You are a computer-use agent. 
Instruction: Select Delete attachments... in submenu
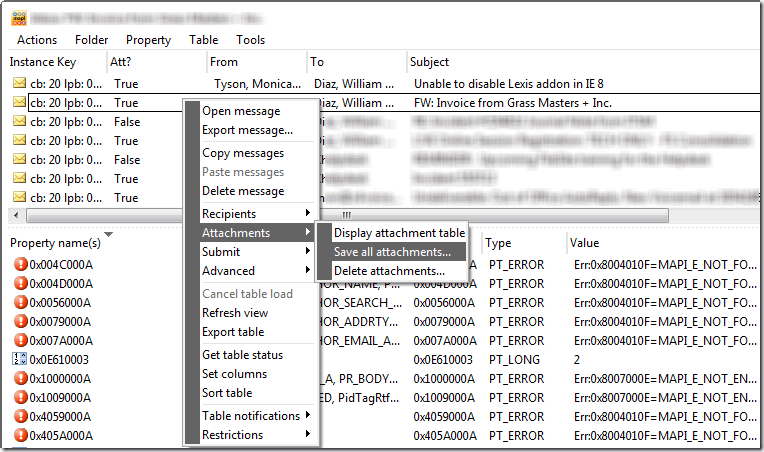click(389, 271)
